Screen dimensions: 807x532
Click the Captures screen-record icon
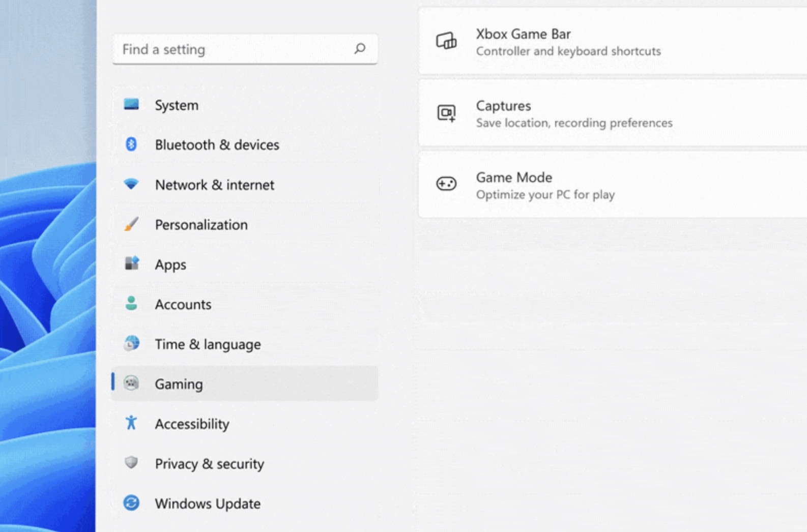tap(446, 112)
